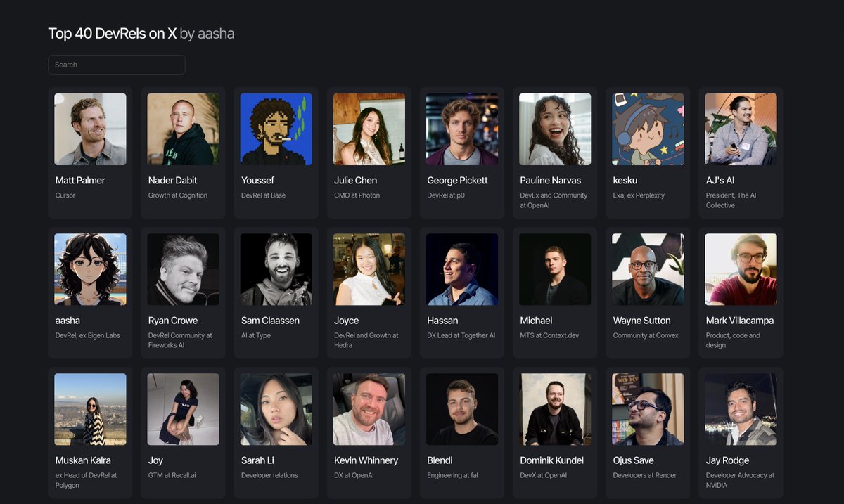Click 'CMO at Photon' subtitle

(x=357, y=195)
